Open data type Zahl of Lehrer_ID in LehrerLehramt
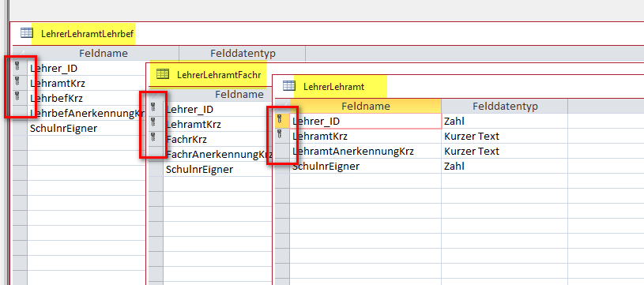The image size is (644, 285). pyautogui.click(x=505, y=121)
